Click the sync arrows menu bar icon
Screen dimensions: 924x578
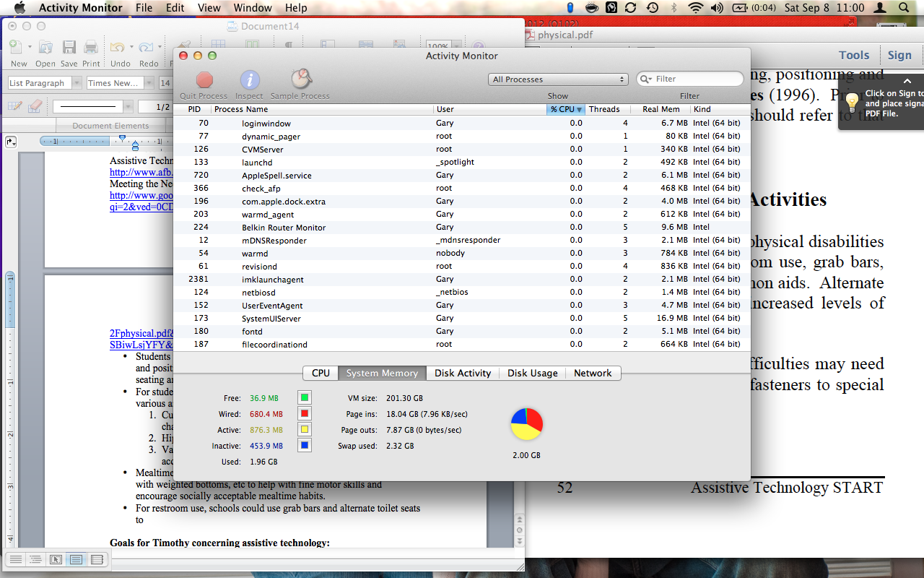coord(631,8)
